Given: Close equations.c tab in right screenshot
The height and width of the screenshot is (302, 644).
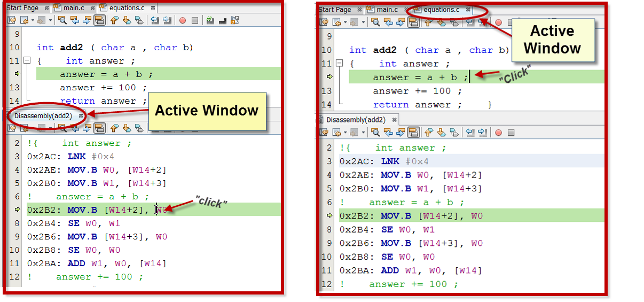Looking at the screenshot, I should [x=468, y=10].
